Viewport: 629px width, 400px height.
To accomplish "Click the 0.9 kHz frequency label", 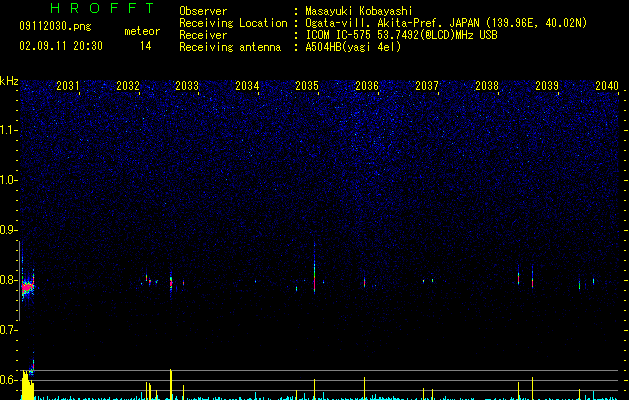I will point(8,230).
